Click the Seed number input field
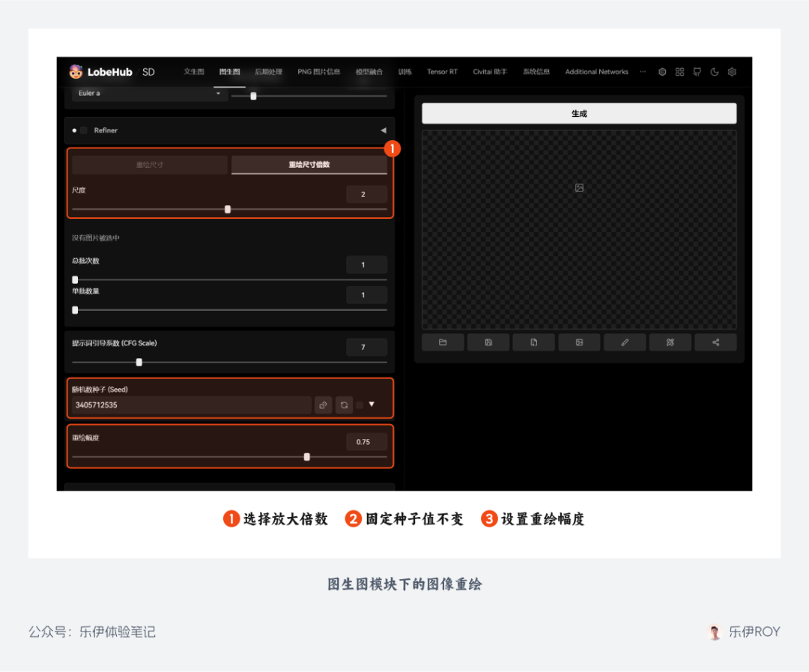Viewport: 809px width, 672px height. (x=191, y=405)
